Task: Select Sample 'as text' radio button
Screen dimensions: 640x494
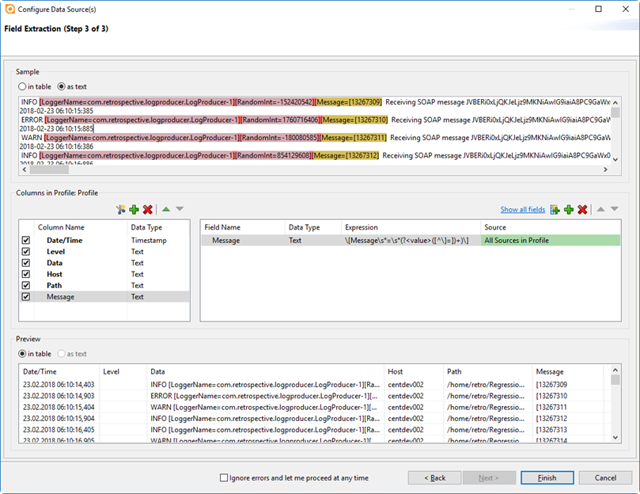Action: [61, 87]
